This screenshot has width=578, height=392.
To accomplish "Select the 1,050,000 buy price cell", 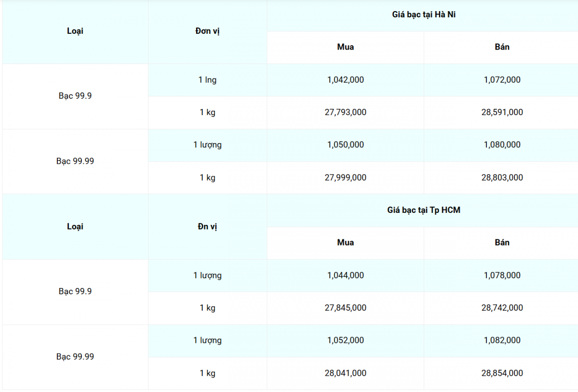I will click(345, 145).
